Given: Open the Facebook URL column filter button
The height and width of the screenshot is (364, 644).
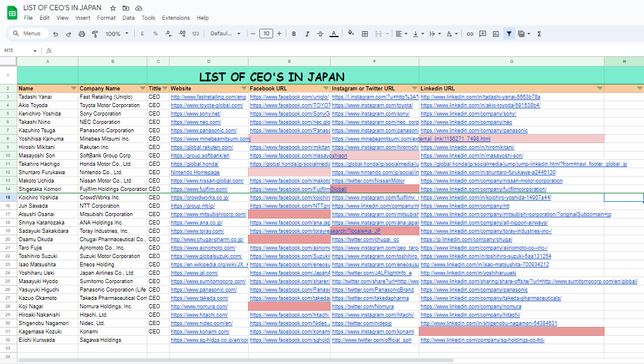Looking at the screenshot, I should pyautogui.click(x=326, y=88).
